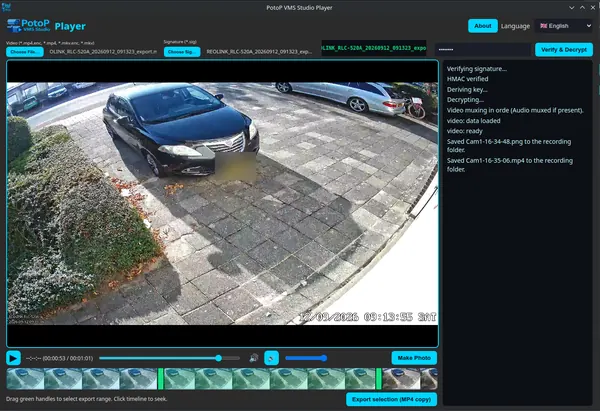Click the Make Photo button
600x411 pixels.
click(414, 358)
